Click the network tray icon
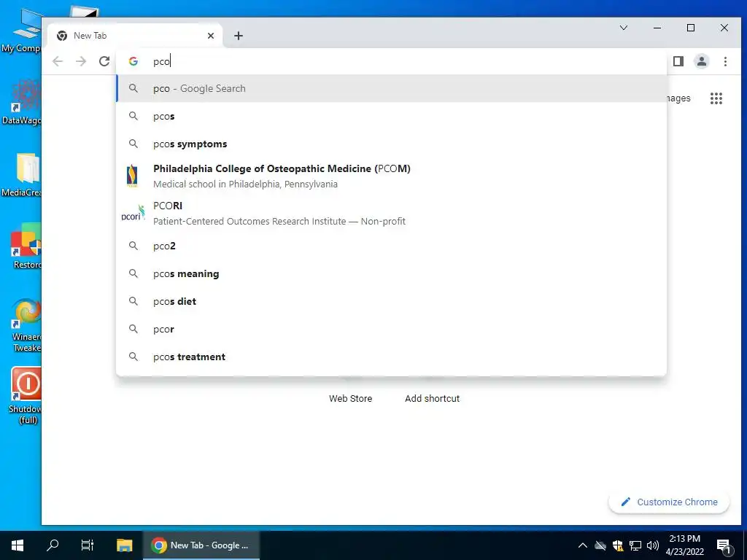The image size is (747, 560). pyautogui.click(x=635, y=545)
